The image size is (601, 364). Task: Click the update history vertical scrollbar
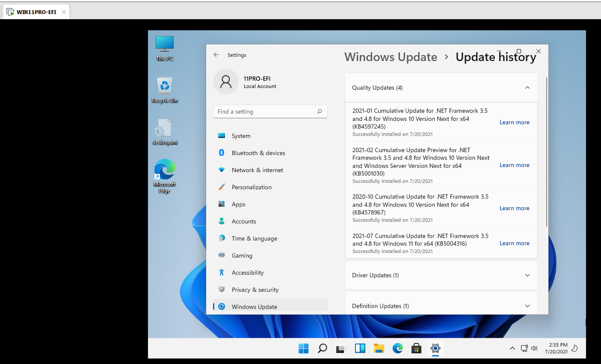[x=547, y=152]
